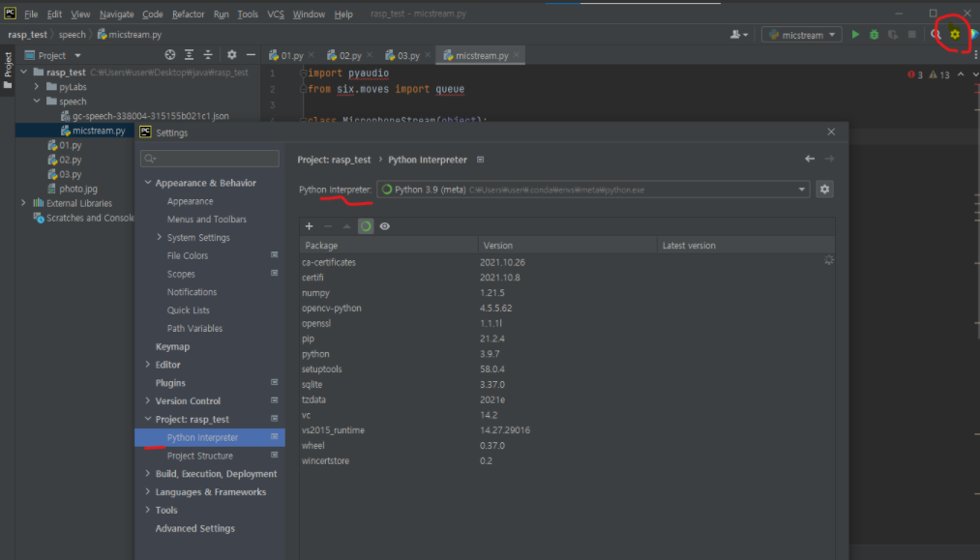Close the micstream.py editor tab
The width and height of the screenshot is (980, 560).
tap(517, 55)
